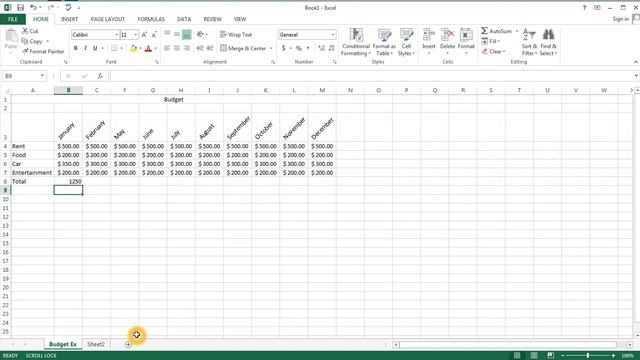
Task: Click the Cut scissors icon
Action: tap(25, 31)
